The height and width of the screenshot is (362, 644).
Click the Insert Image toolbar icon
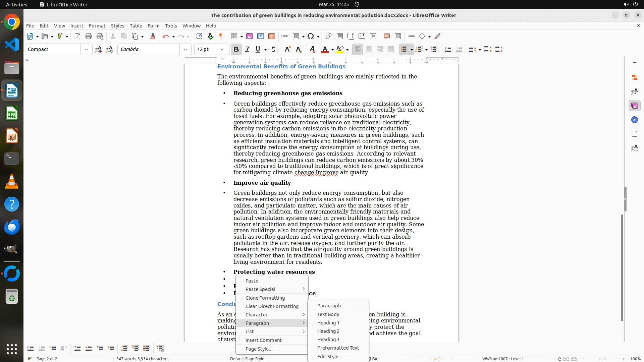point(250,36)
